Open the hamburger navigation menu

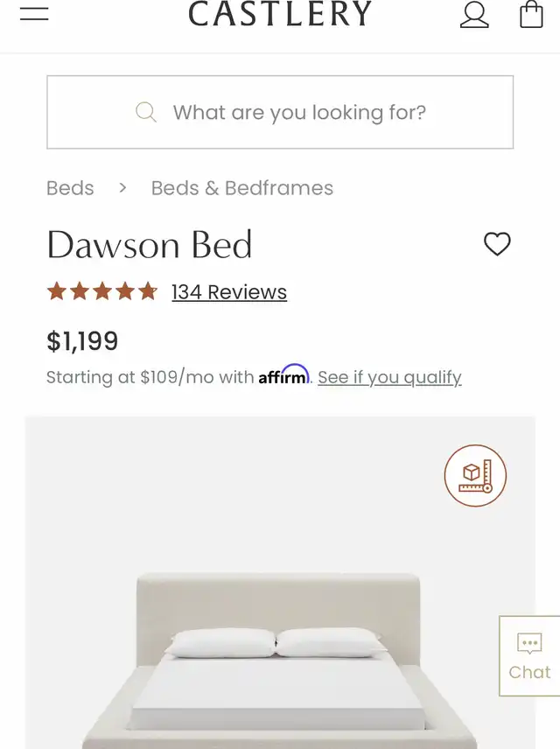coord(34,14)
